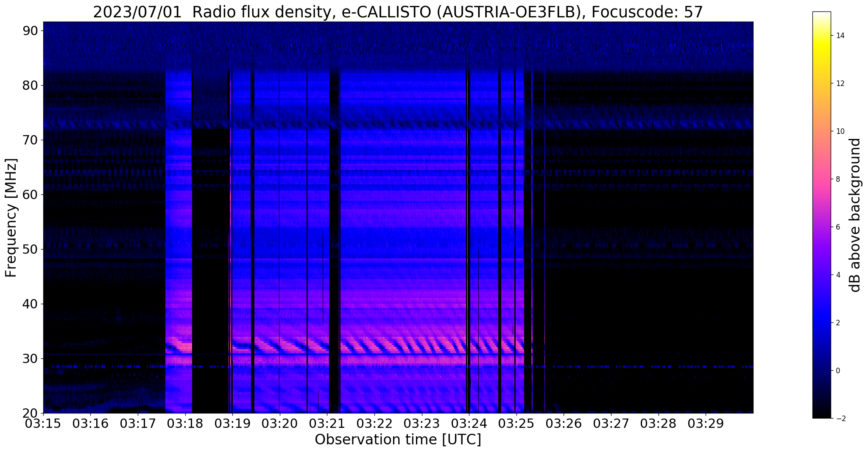Click the 50 MHz frequency tick label
Viewport: 868px width, 452px height.
(x=30, y=249)
